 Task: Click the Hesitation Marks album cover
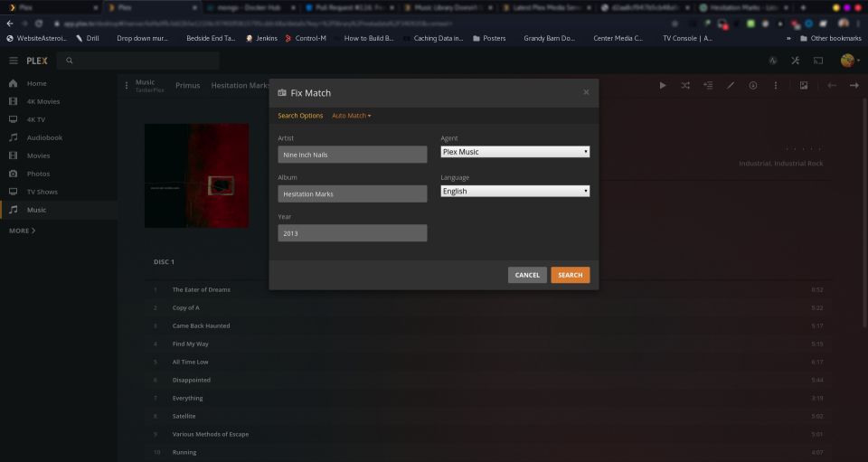click(x=196, y=175)
